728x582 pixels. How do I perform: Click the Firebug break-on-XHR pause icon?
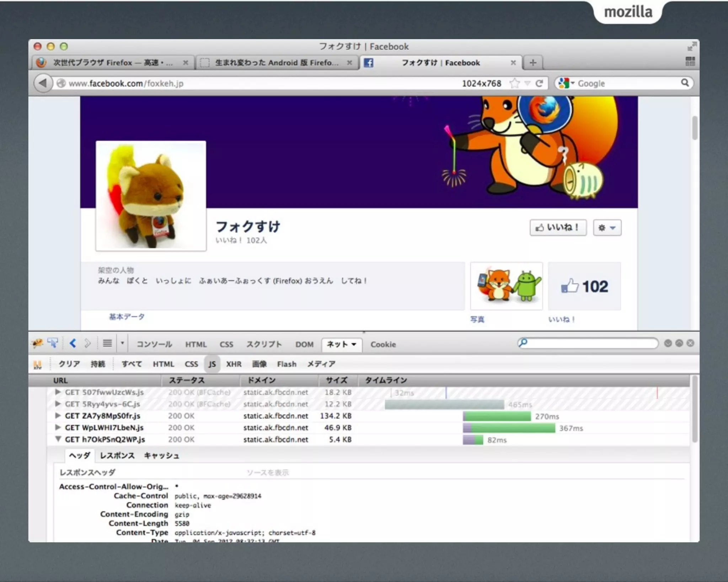pos(37,365)
